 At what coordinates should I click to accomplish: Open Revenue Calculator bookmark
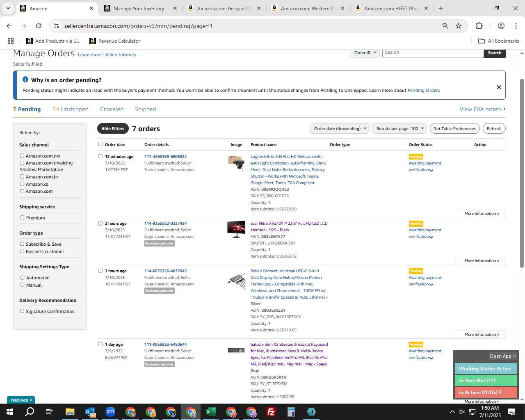click(115, 41)
